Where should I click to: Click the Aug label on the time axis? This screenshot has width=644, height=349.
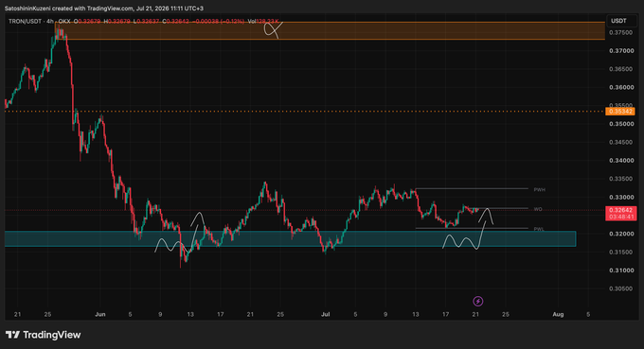[x=558, y=314]
